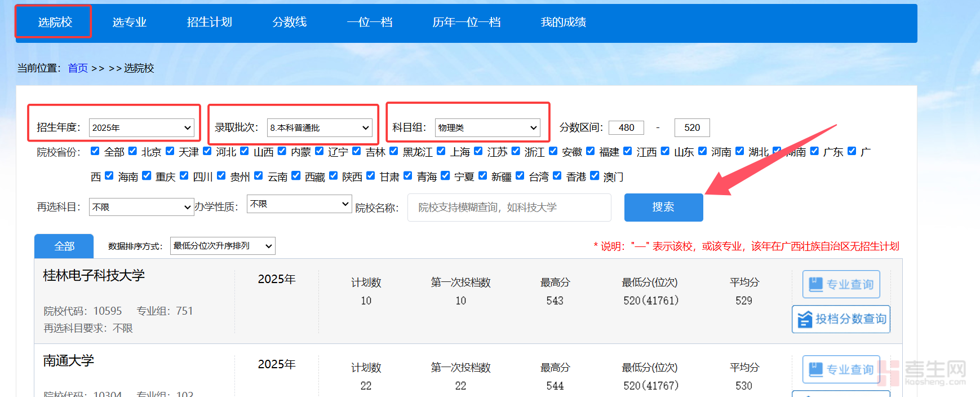980x397 pixels.
Task: Click the minimum score field showing 480
Action: click(626, 127)
